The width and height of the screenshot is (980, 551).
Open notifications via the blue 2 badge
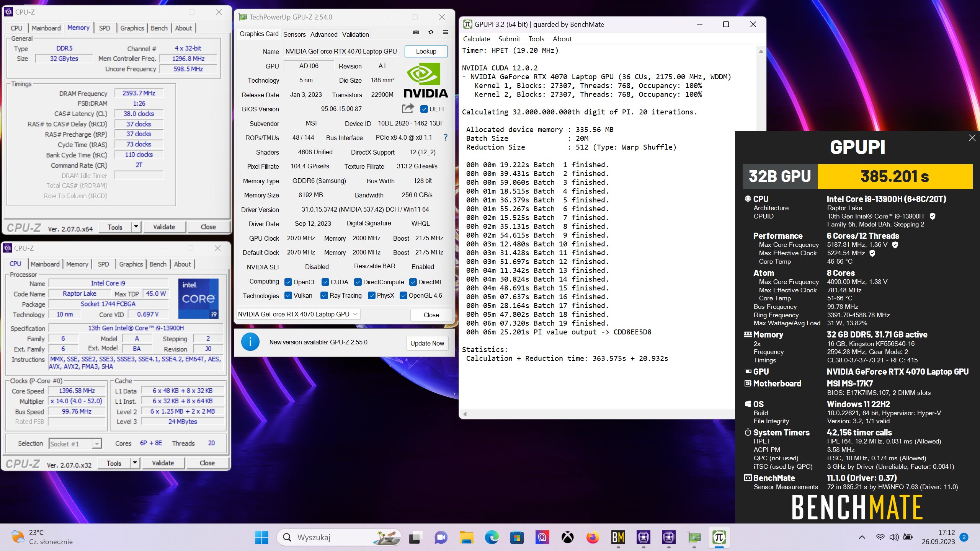click(x=964, y=537)
